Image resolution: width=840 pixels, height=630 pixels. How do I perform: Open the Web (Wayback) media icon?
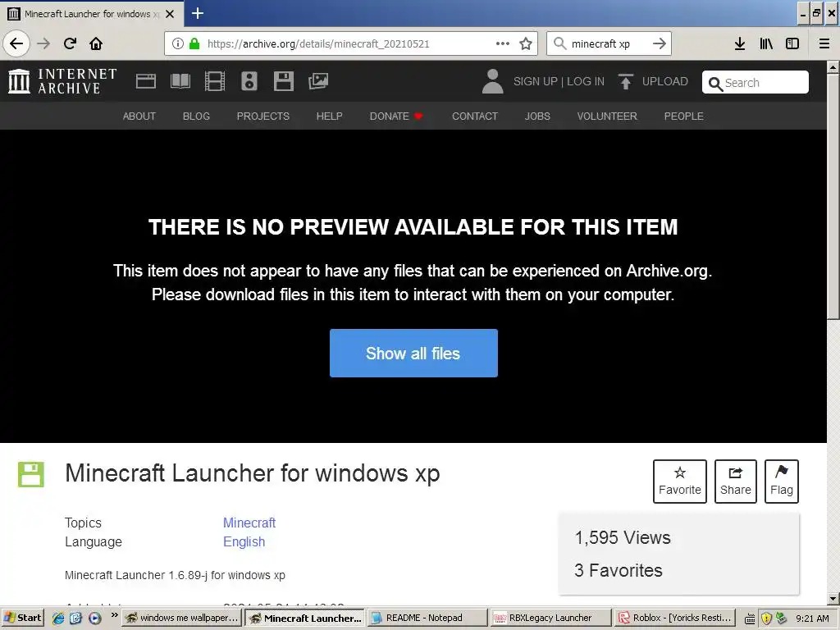[x=146, y=81]
